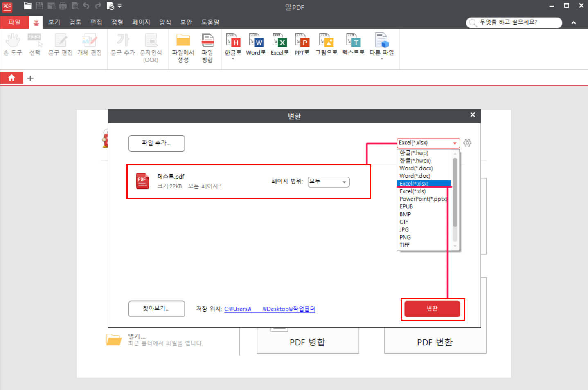Click the 찾아보기... browse button
Image resolution: width=588 pixels, height=390 pixels.
(x=156, y=309)
